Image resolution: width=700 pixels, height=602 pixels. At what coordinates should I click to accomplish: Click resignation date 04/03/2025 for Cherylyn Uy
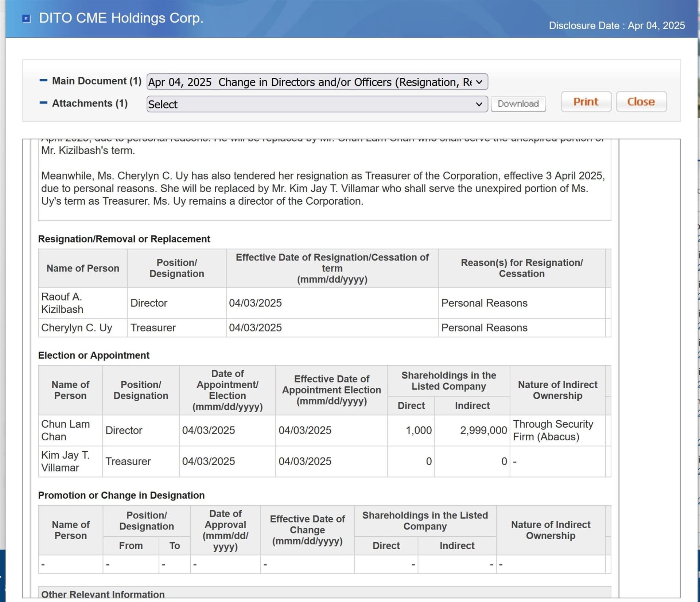[x=255, y=328]
